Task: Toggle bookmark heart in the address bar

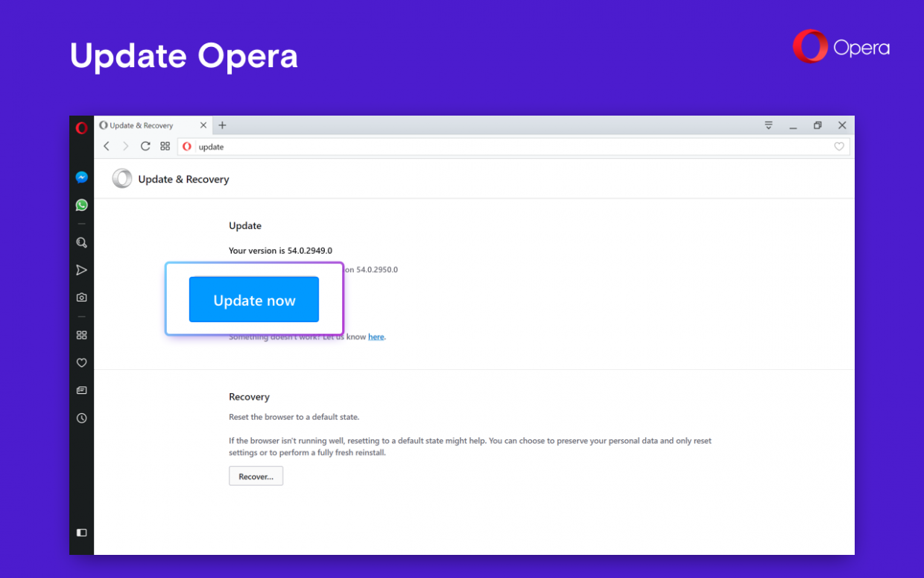Action: tap(839, 146)
